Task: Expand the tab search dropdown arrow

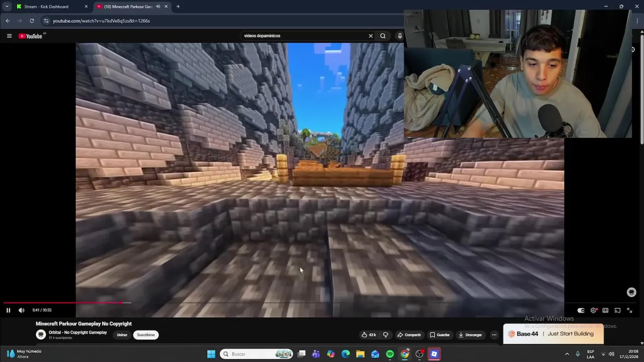Action: point(7,7)
